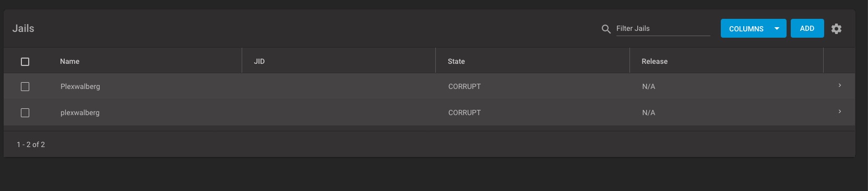The height and width of the screenshot is (191, 868).
Task: Sort by the State column header
Action: [x=456, y=61]
